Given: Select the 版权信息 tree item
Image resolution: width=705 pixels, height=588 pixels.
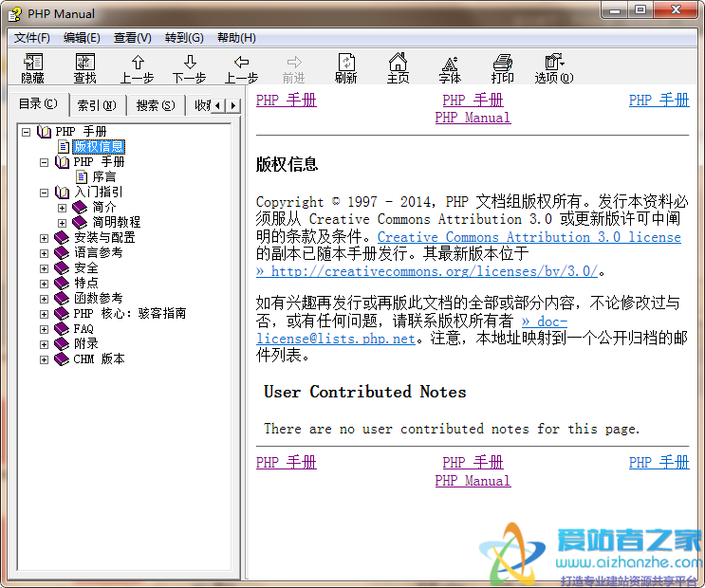Looking at the screenshot, I should [99, 147].
